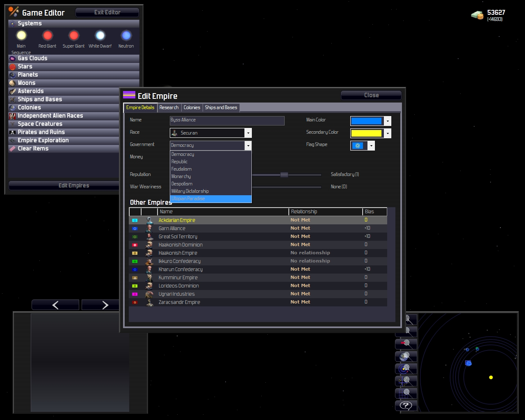Click the Government dropdown arrow

click(x=248, y=145)
